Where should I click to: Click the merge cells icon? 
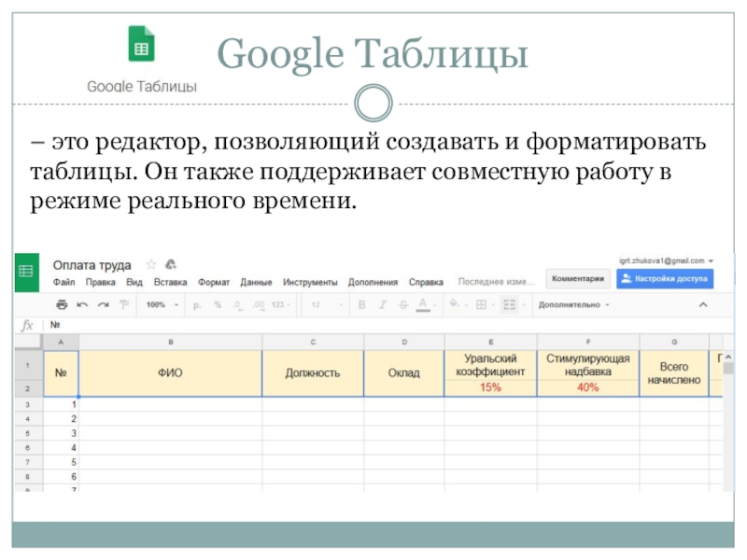(x=509, y=304)
